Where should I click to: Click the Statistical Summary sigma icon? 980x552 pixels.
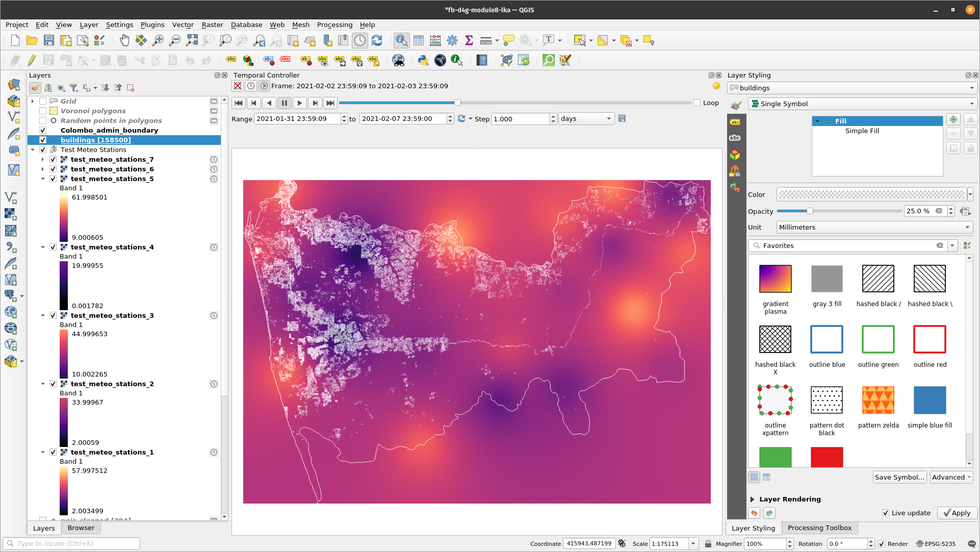click(469, 41)
